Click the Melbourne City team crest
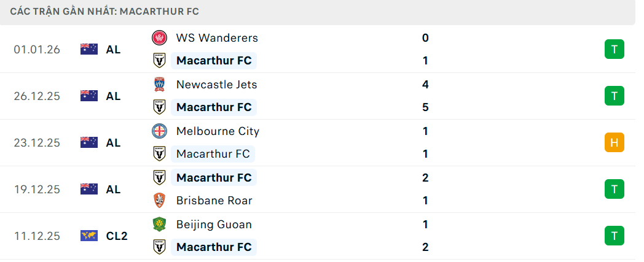This screenshot has width=644, height=262. click(160, 131)
